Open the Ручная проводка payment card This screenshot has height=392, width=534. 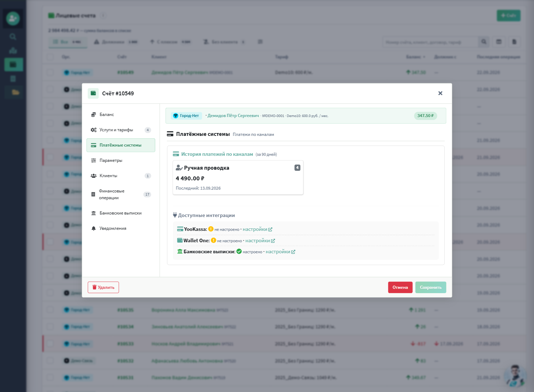(x=238, y=178)
